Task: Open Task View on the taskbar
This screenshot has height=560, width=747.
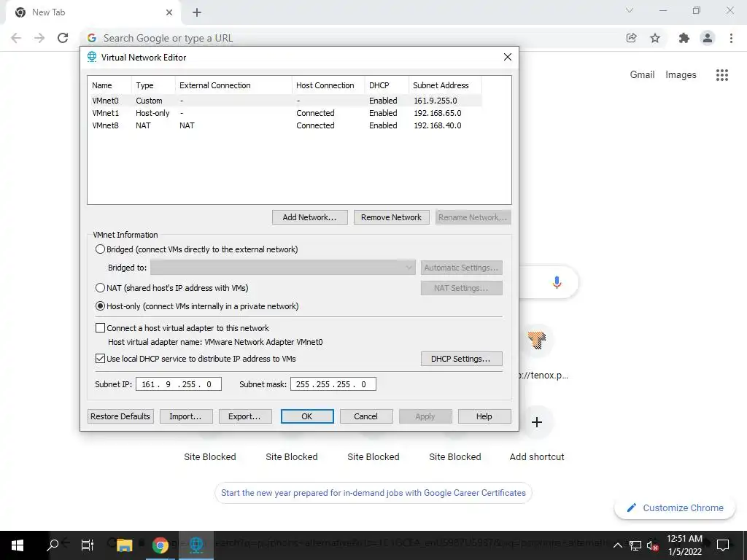Action: pos(88,545)
